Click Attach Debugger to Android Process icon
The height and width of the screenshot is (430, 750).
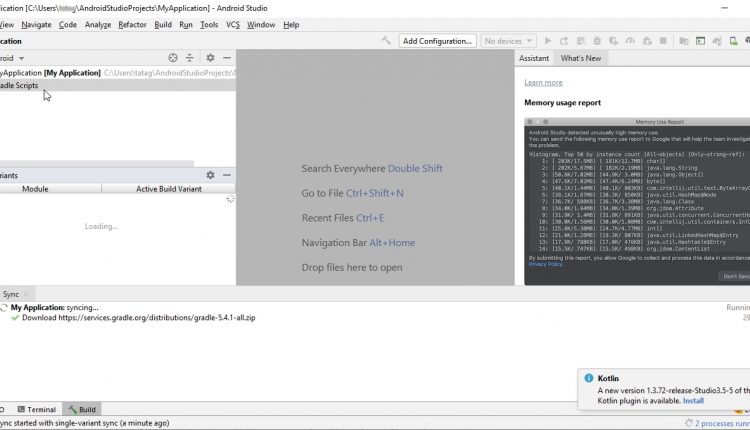(x=647, y=41)
